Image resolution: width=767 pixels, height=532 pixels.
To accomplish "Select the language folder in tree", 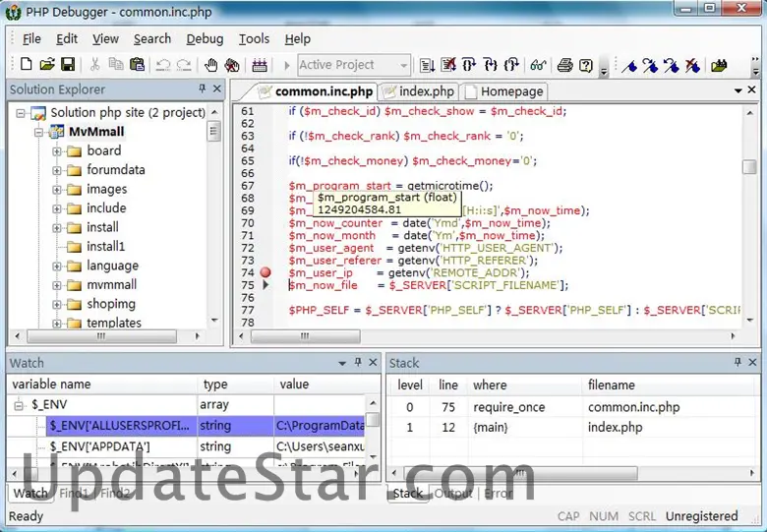I will tap(112, 266).
